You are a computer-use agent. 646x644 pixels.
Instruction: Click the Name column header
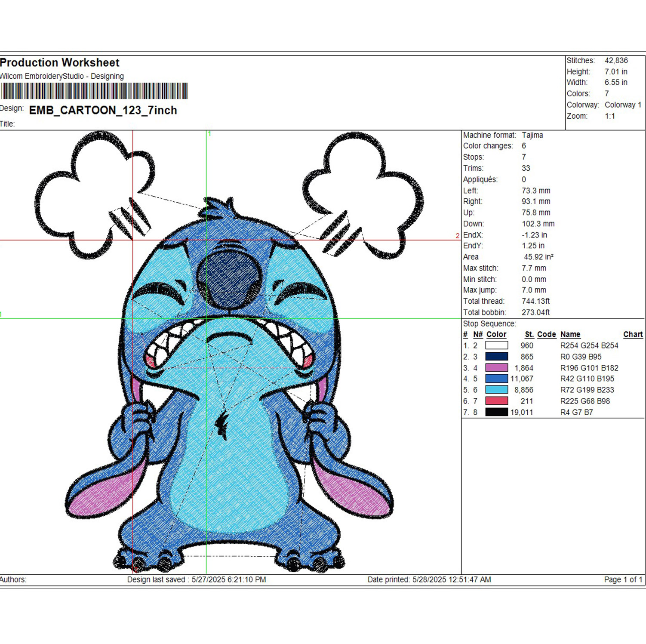point(570,334)
